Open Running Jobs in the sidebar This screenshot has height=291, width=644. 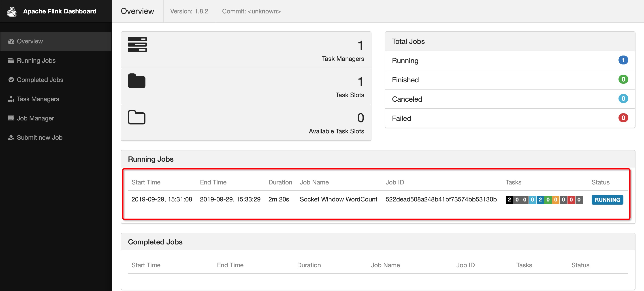(x=36, y=60)
